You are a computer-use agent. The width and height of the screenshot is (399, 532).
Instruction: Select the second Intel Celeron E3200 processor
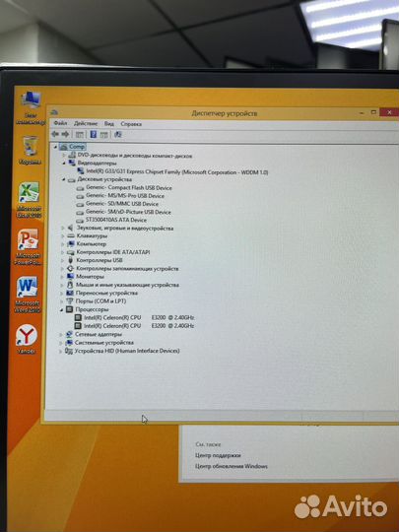tap(139, 326)
